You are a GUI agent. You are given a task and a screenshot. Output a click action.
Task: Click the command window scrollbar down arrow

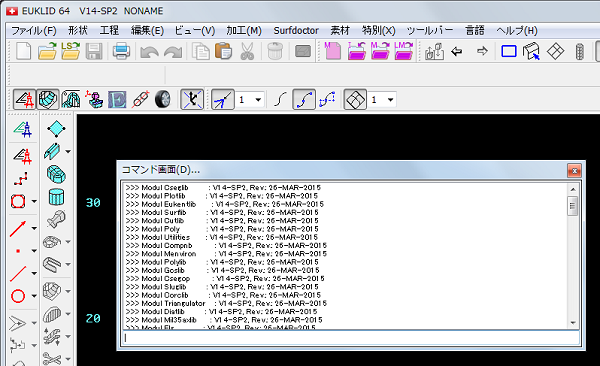coord(573,323)
